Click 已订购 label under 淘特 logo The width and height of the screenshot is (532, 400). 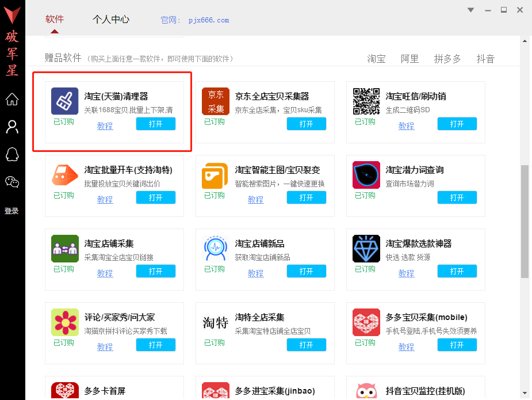pos(215,342)
